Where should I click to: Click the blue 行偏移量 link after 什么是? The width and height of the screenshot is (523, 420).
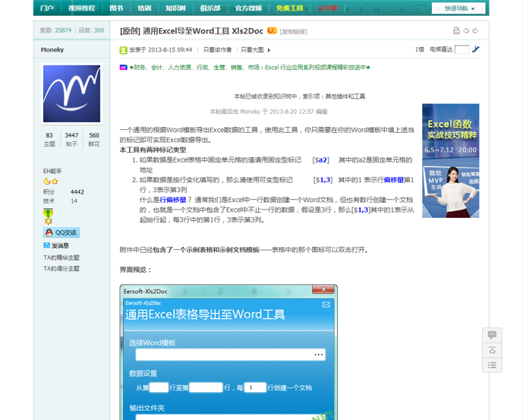(173, 200)
